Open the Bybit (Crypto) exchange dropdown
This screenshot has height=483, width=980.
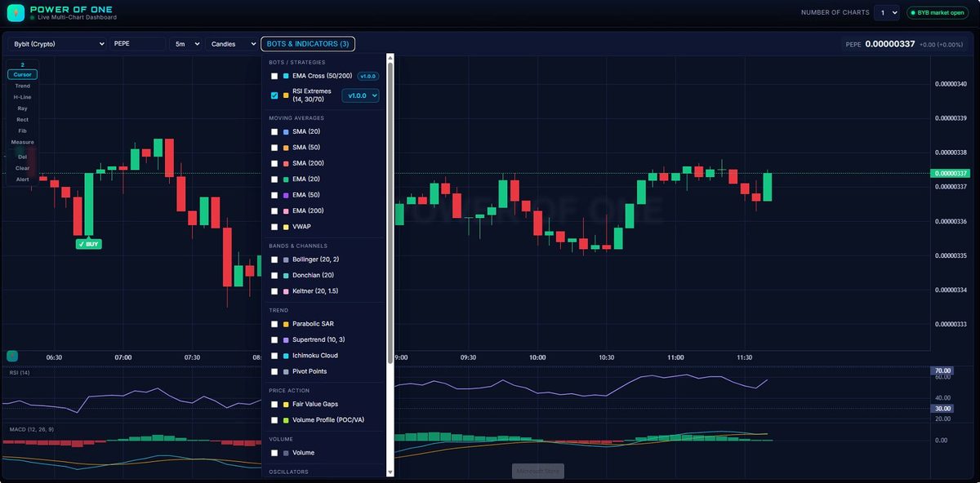(x=57, y=44)
